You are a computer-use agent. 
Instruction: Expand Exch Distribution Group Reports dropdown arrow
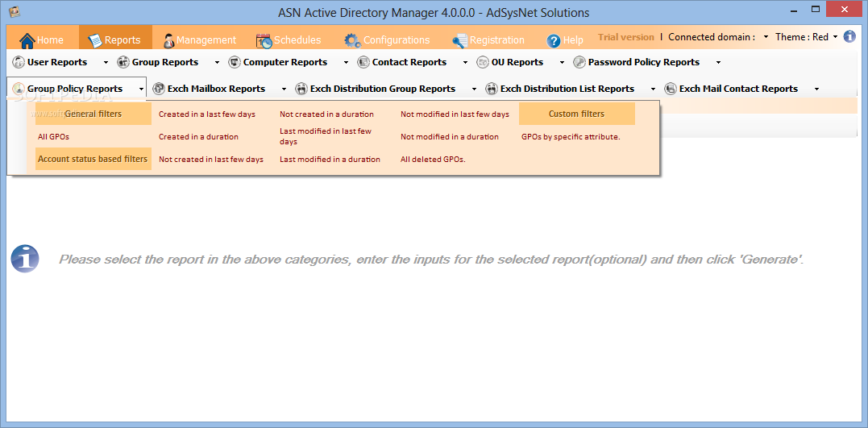click(475, 89)
